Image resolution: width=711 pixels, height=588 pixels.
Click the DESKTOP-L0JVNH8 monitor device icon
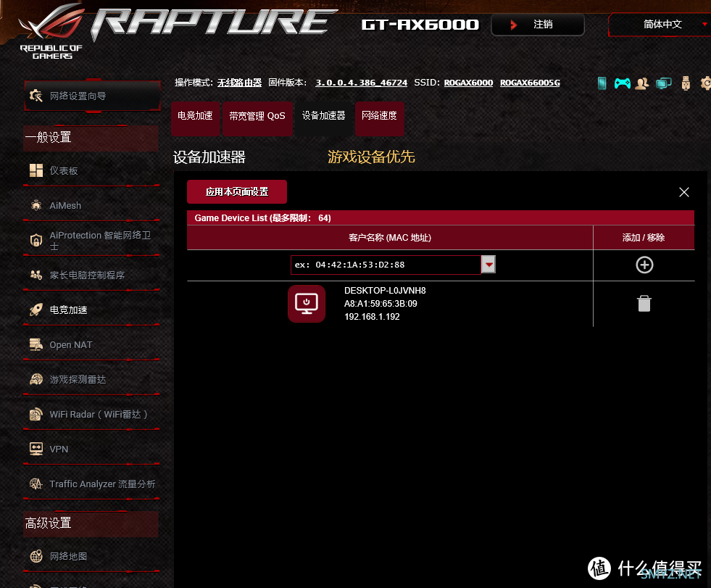point(307,304)
